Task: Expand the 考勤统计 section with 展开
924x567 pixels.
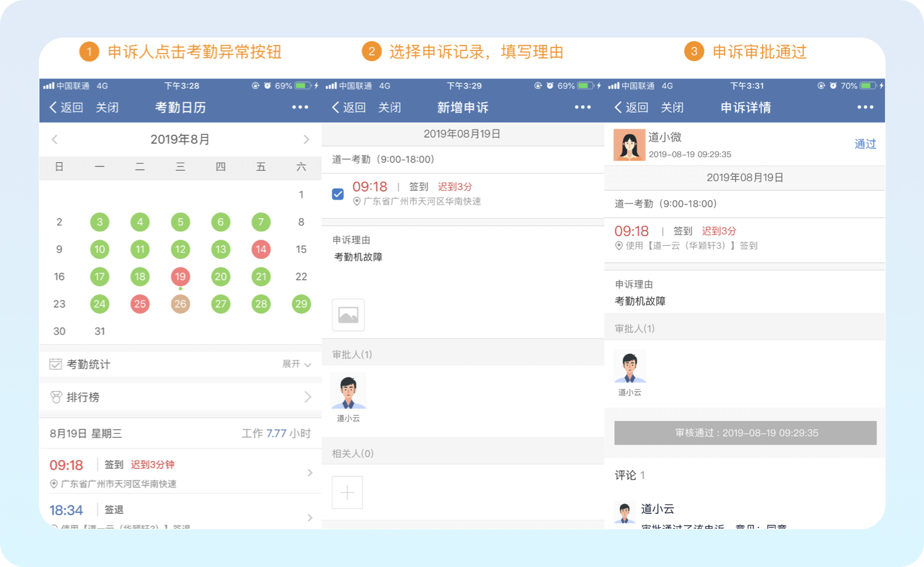Action: pos(297,364)
